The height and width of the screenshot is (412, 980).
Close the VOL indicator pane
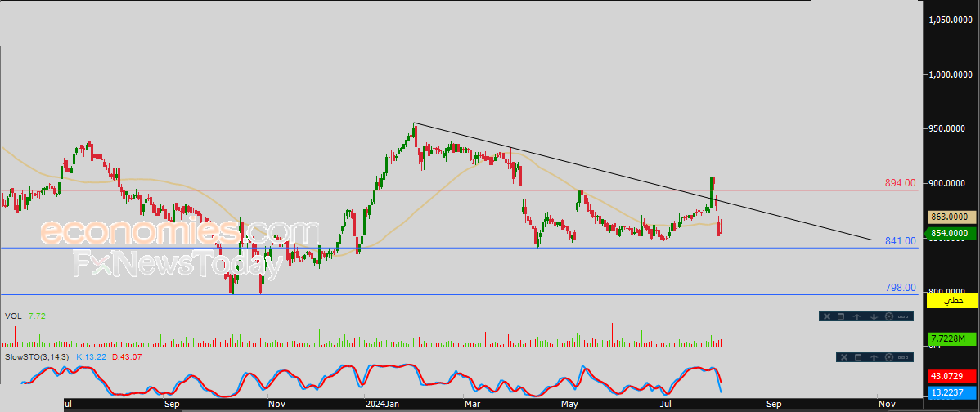(827, 316)
